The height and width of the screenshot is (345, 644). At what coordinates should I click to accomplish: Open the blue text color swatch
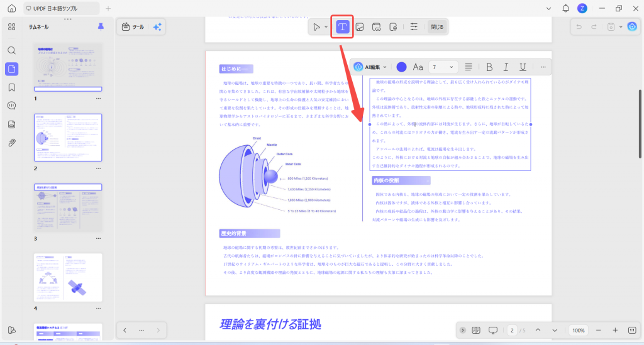[401, 67]
